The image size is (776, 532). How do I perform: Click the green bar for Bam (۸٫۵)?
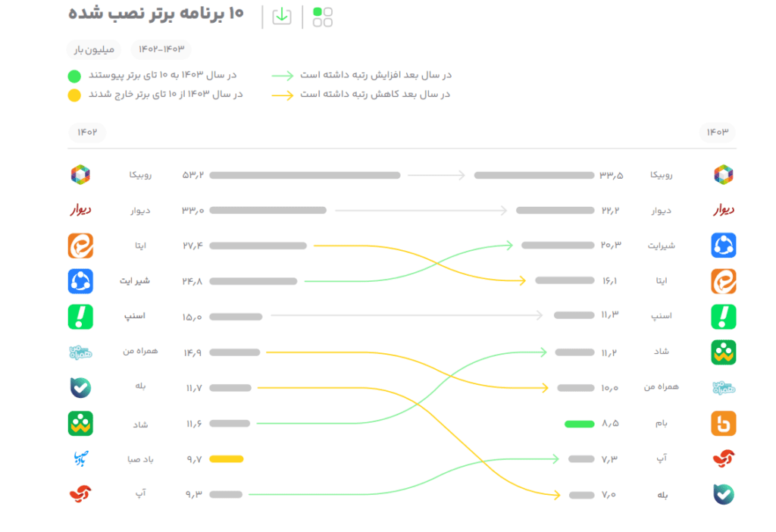click(x=579, y=424)
